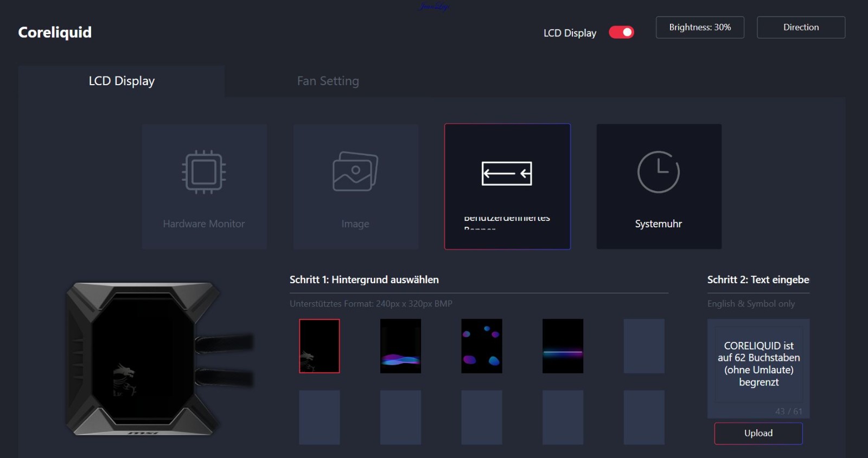Click the 'LCD Display' label beside the toggle
Screen dimensions: 868x458
coord(570,33)
